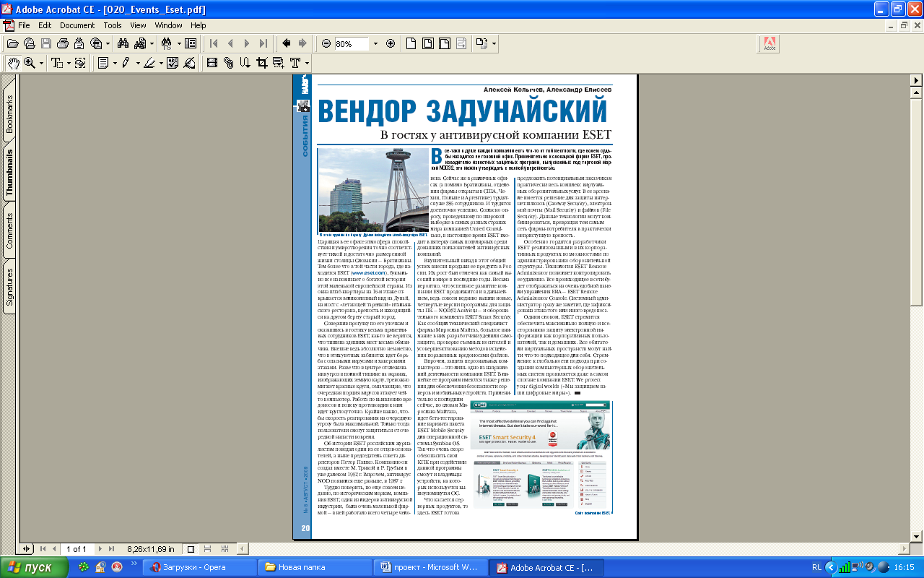The image size is (924, 578).
Task: Click the Search binoculars-with-pages icon
Action: point(140,43)
